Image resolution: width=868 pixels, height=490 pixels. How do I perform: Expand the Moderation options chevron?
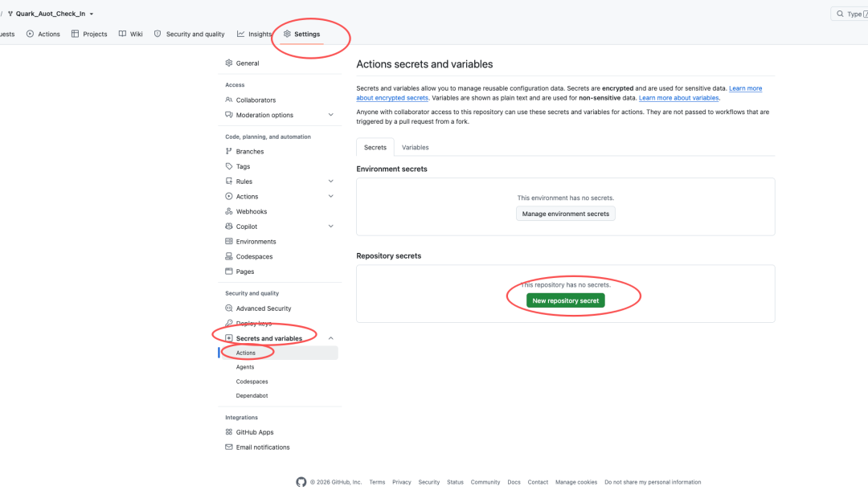[x=330, y=115]
